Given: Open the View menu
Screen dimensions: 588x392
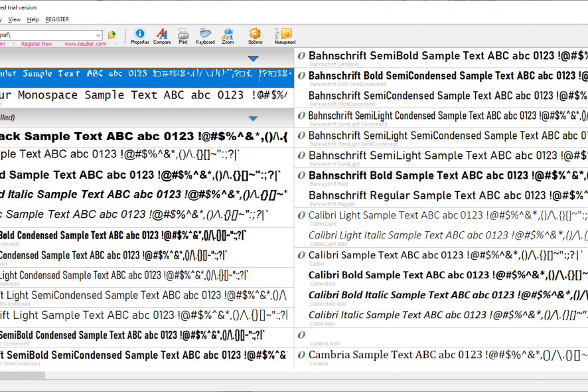Looking at the screenshot, I should [x=14, y=19].
